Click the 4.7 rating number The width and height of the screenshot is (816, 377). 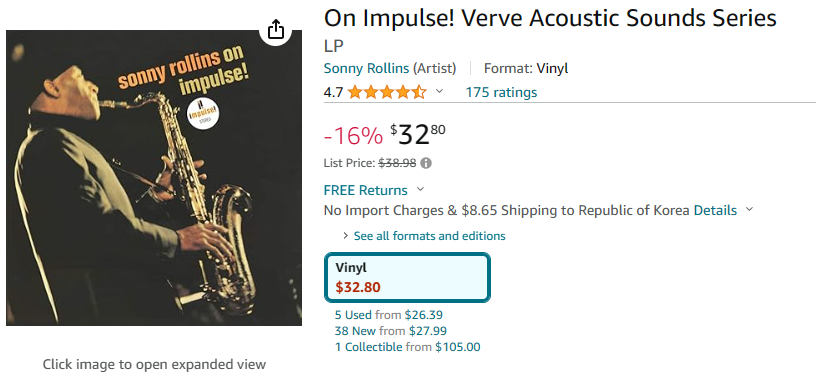tap(333, 93)
